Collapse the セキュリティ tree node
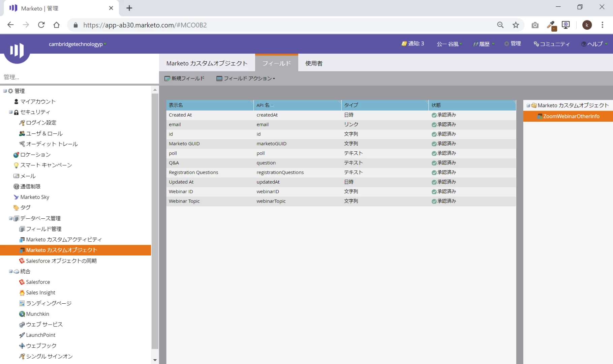 tap(11, 112)
